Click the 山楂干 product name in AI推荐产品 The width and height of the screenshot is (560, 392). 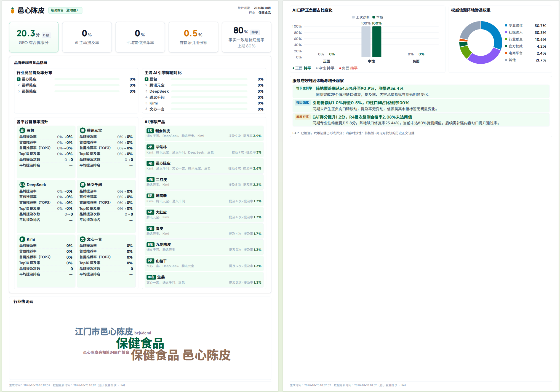pyautogui.click(x=161, y=261)
